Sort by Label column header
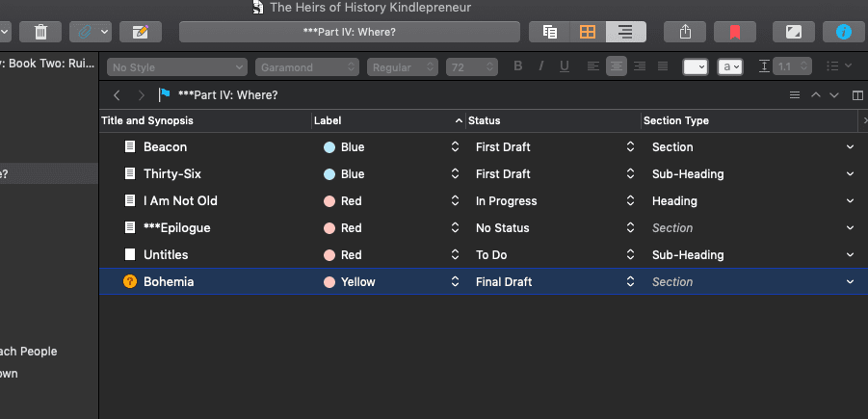The width and height of the screenshot is (868, 419). click(x=388, y=120)
